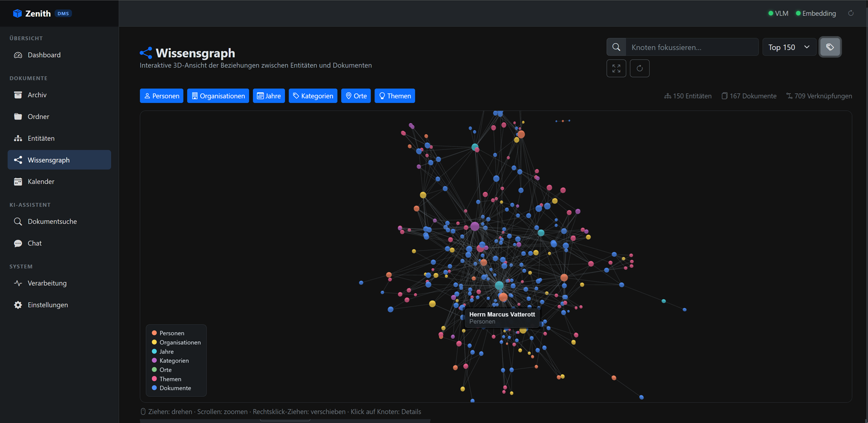Open Einstellungen in the sidebar
Viewport: 868px width, 423px height.
(x=59, y=305)
